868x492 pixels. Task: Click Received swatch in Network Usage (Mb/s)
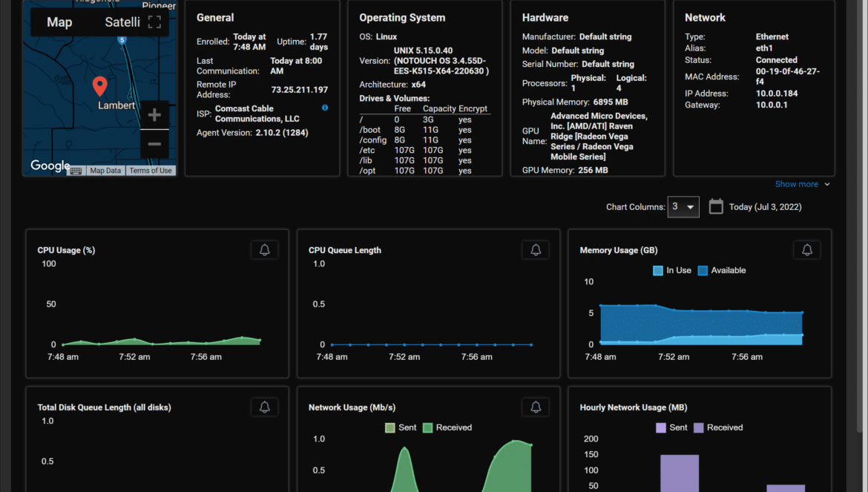(428, 427)
